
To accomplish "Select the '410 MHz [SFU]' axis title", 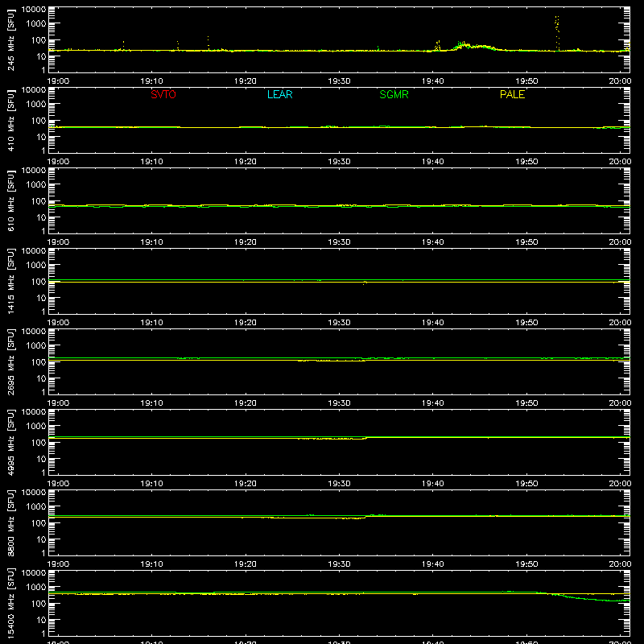I will (11, 120).
